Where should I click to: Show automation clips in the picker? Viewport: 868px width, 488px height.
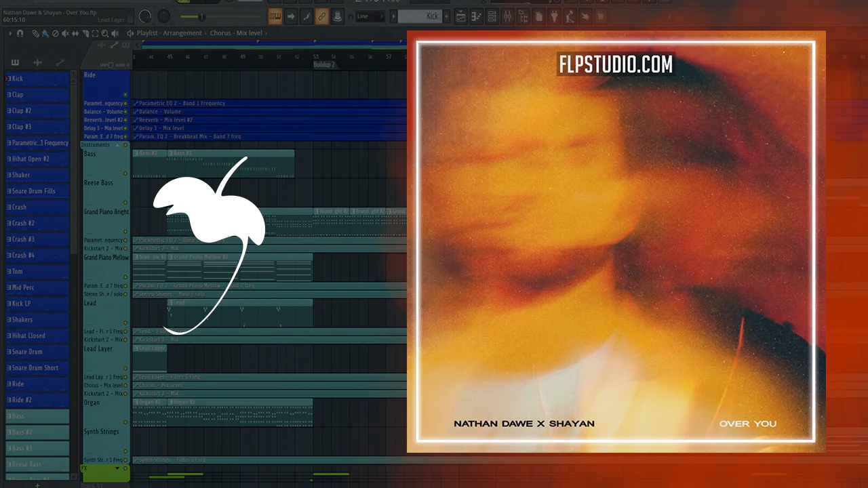[60, 62]
